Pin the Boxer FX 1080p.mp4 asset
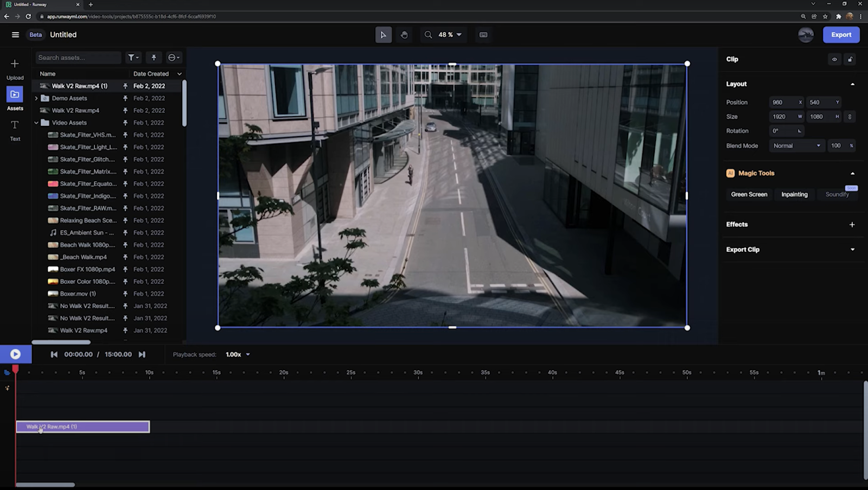This screenshot has width=868, height=490. coord(125,269)
